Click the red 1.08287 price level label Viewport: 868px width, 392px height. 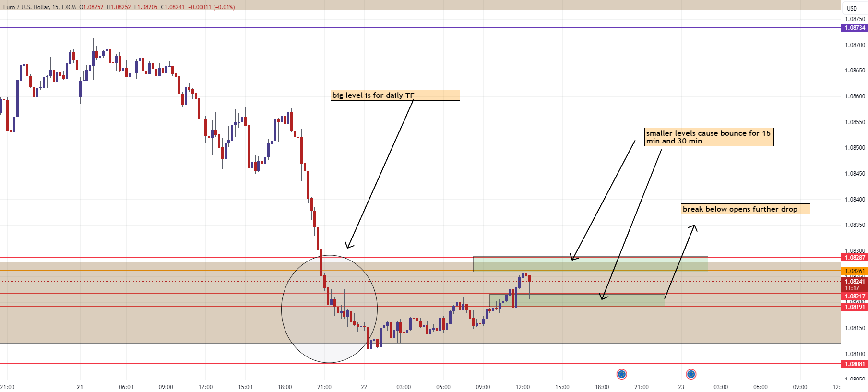pyautogui.click(x=855, y=258)
